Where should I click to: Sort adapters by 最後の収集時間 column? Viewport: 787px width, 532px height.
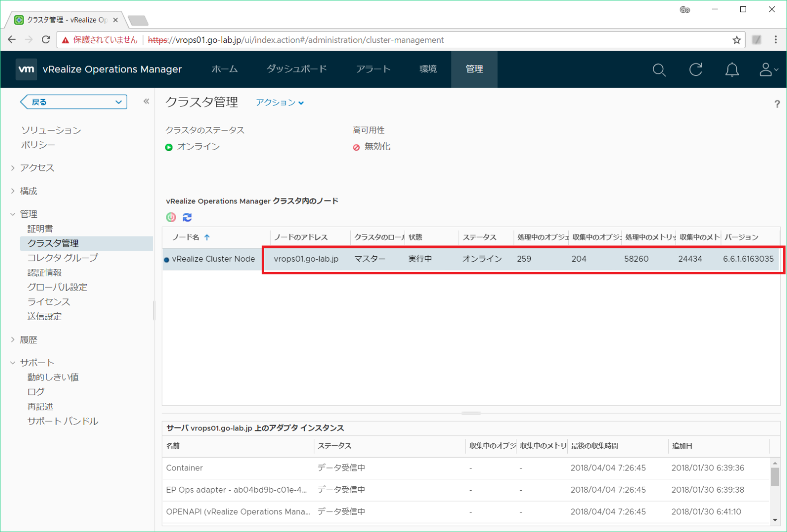tap(594, 446)
